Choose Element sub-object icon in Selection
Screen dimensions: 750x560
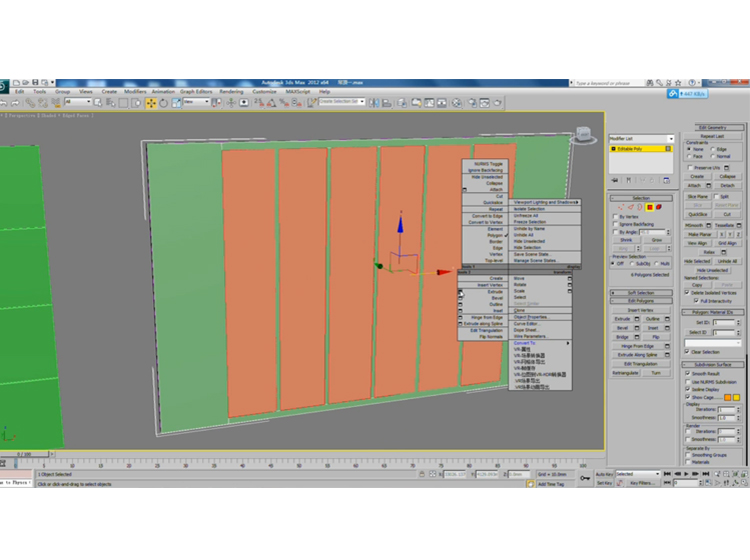coord(659,207)
